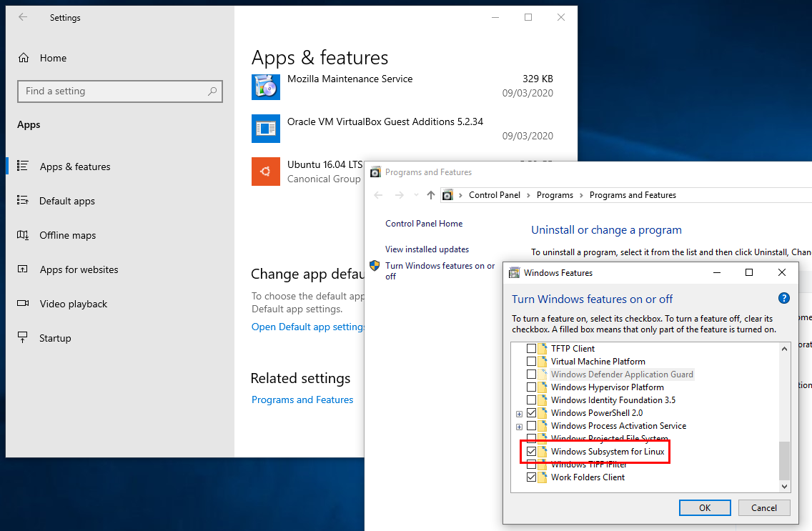Enable the Virtual Machine Platform checkbox

531,362
